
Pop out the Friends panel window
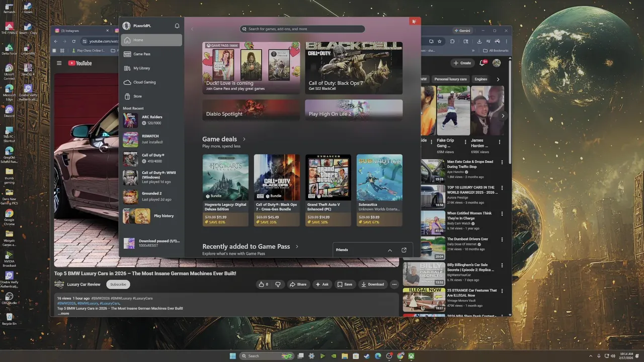[x=404, y=250]
